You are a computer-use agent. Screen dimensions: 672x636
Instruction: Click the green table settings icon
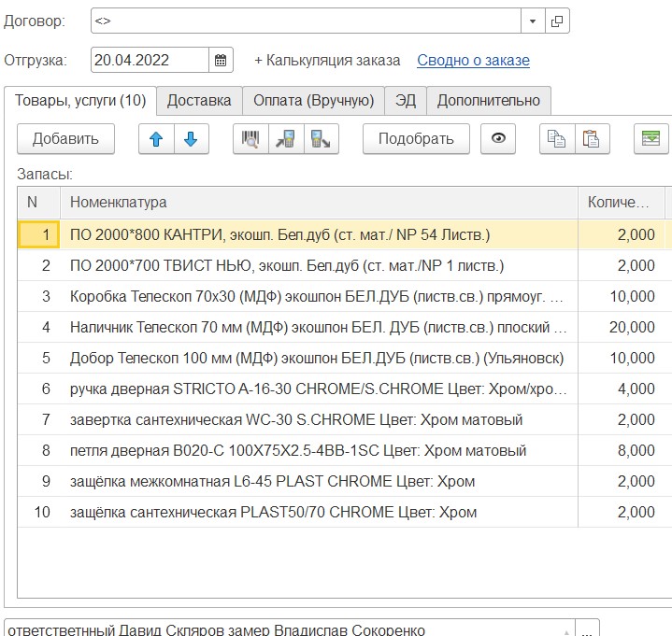click(x=650, y=139)
